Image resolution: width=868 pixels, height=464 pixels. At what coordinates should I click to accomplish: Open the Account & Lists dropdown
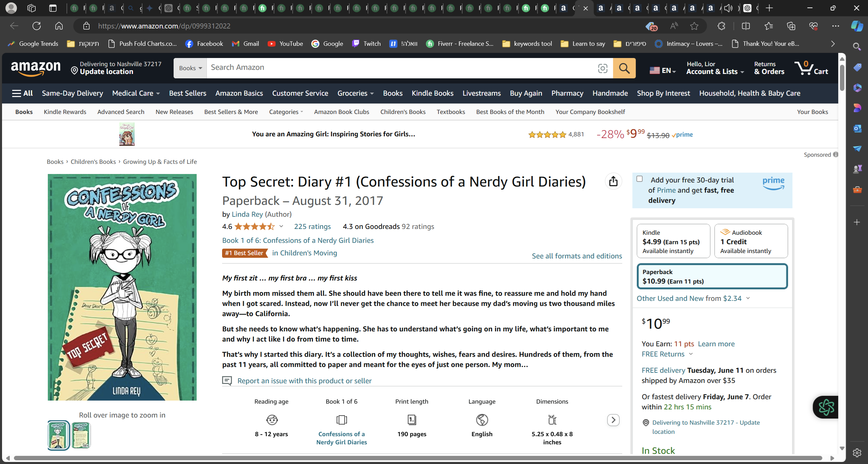click(715, 68)
